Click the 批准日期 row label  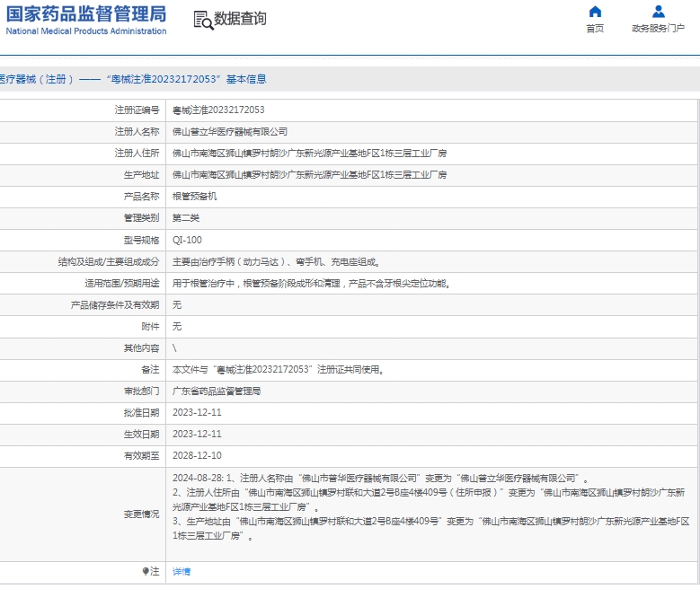point(141,412)
